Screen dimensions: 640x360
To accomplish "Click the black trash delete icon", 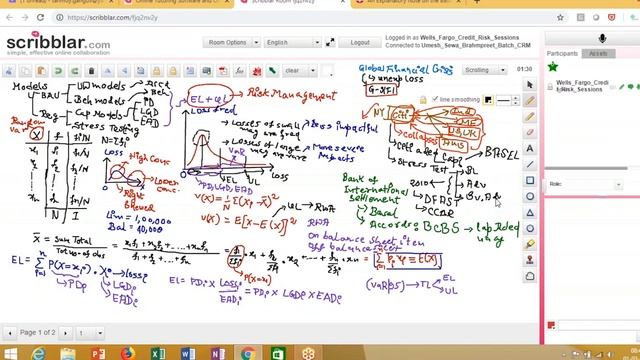I will [91, 71].
